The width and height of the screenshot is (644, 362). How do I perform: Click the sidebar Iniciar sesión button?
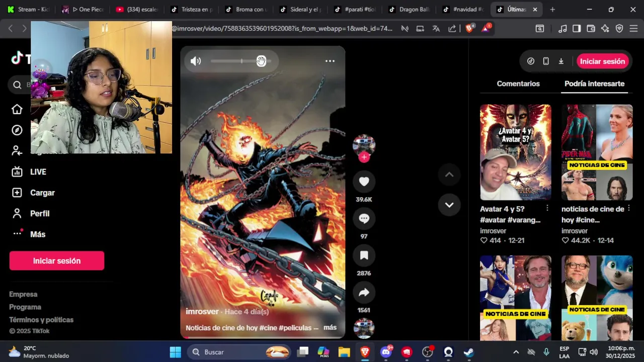[x=57, y=261]
